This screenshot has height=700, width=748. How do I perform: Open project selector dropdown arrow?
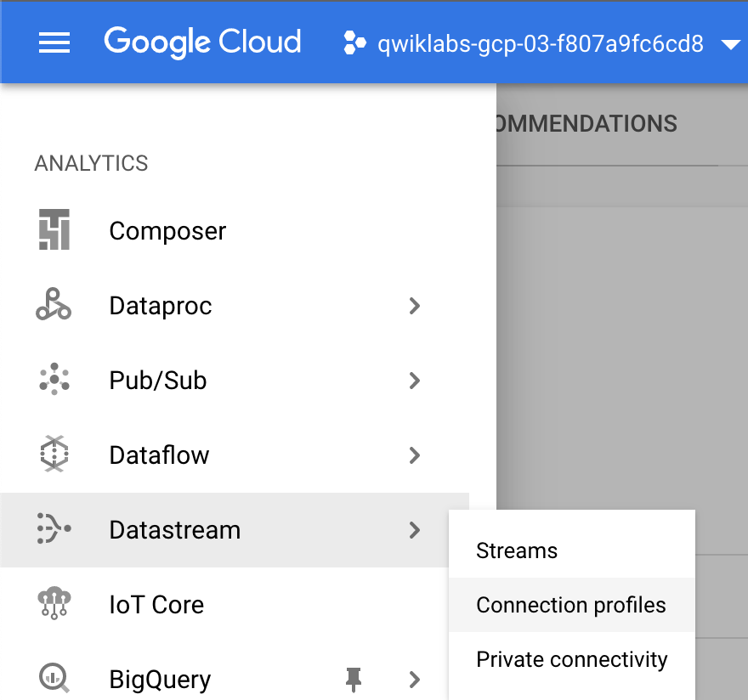tap(731, 45)
